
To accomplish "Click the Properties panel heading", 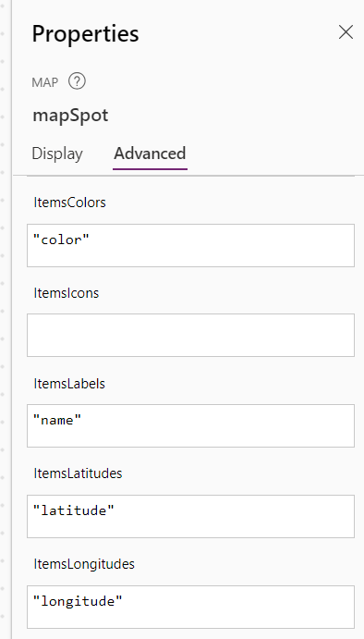I will pos(86,33).
